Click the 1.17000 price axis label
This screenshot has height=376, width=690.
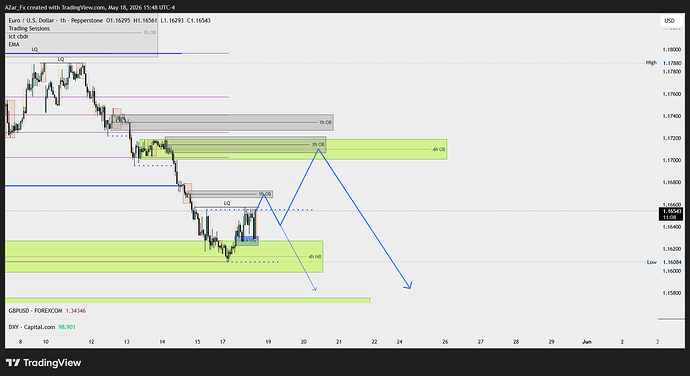tap(672, 160)
